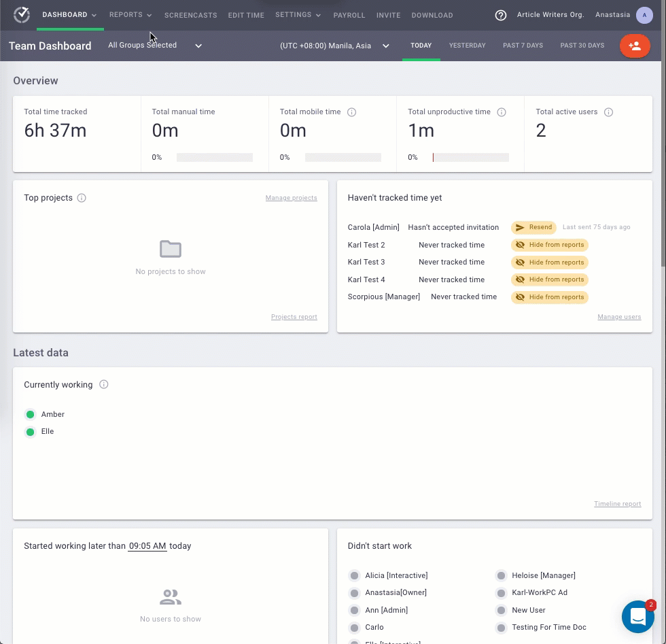Screen dimensions: 666x644
Task: Click the Anastasia avatar icon
Action: [644, 15]
